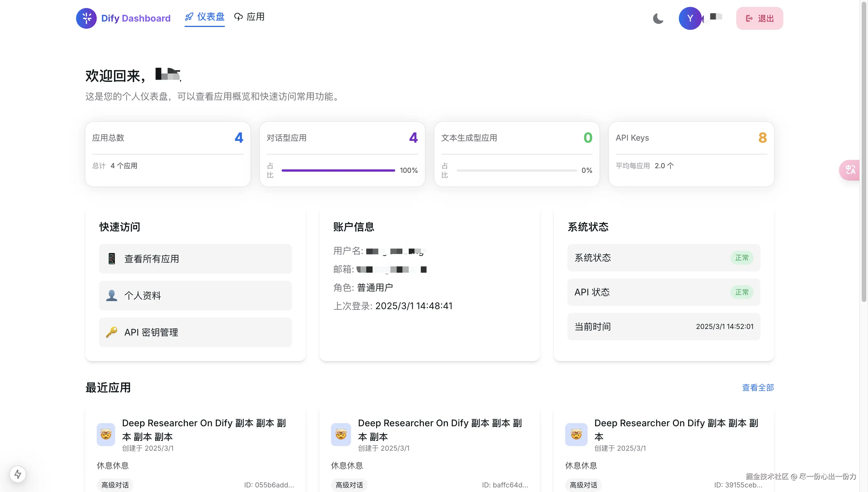
Task: Click the Dify Dashboard logo icon
Action: 86,18
